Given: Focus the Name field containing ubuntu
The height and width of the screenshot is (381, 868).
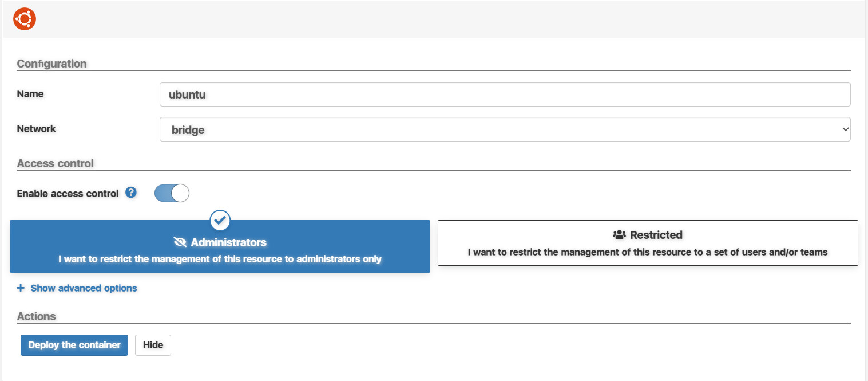Looking at the screenshot, I should [x=505, y=95].
